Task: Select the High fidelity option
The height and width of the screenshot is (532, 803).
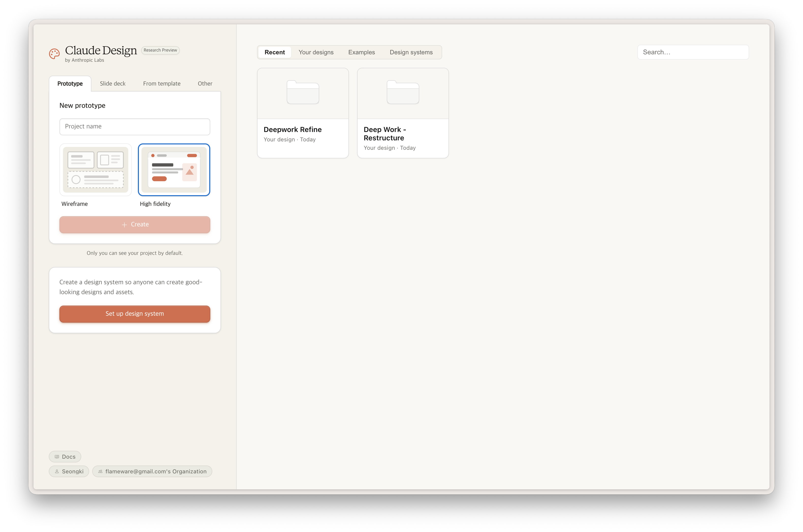Action: (174, 170)
